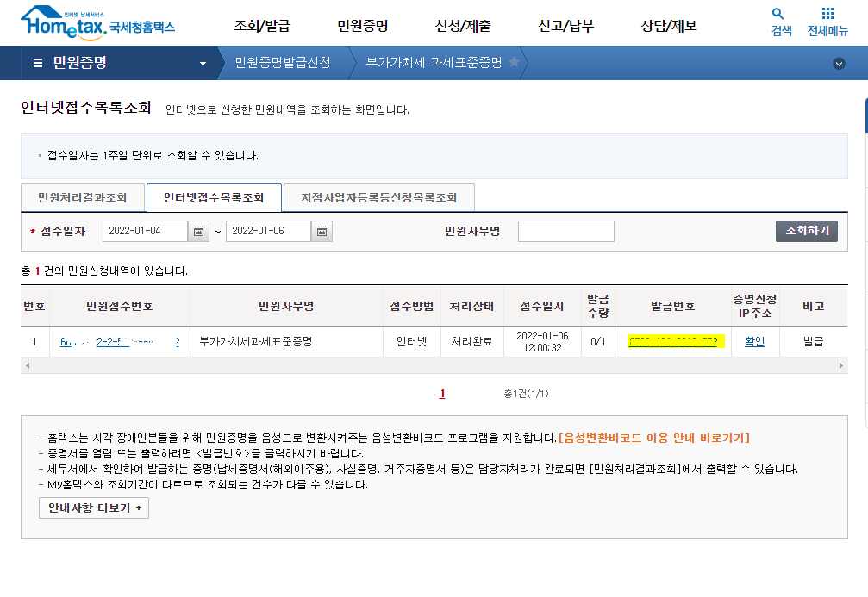The image size is (868, 597).
Task: Click the 처리완료 status cell
Action: click(471, 341)
